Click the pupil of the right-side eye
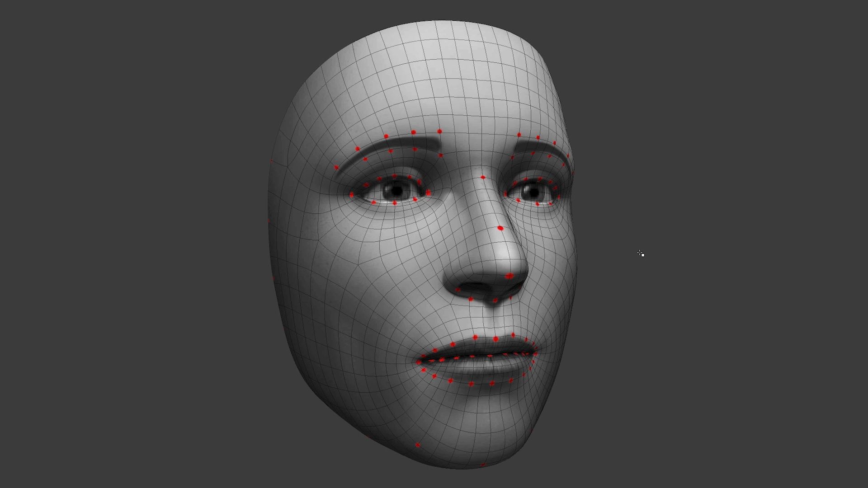The height and width of the screenshot is (488, 868). click(533, 193)
